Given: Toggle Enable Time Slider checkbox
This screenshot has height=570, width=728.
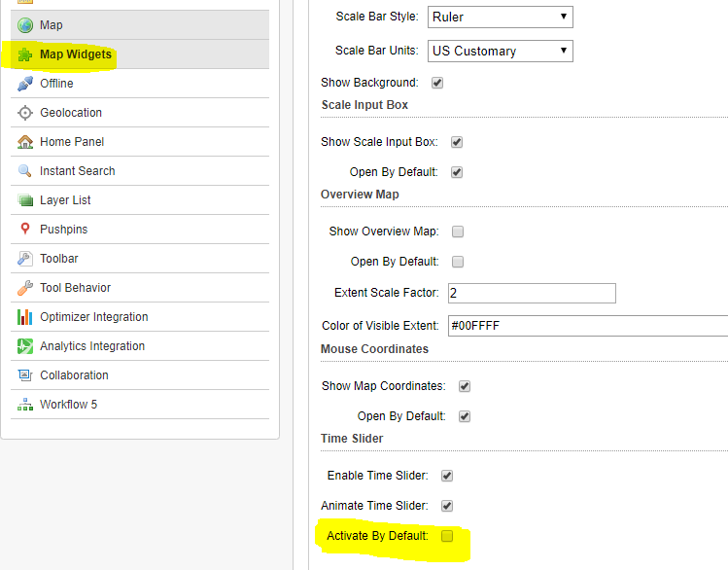Looking at the screenshot, I should click(447, 476).
